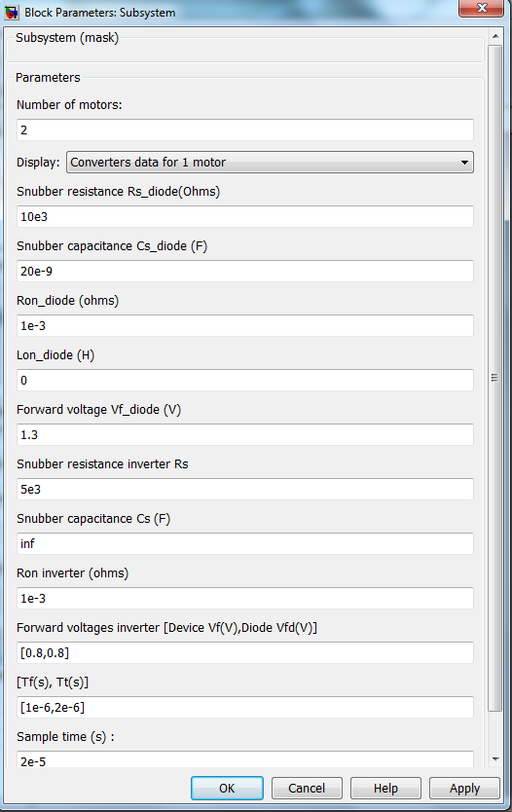
Task: Click the Snubber resistance inverter Rs field
Action: pos(245,490)
